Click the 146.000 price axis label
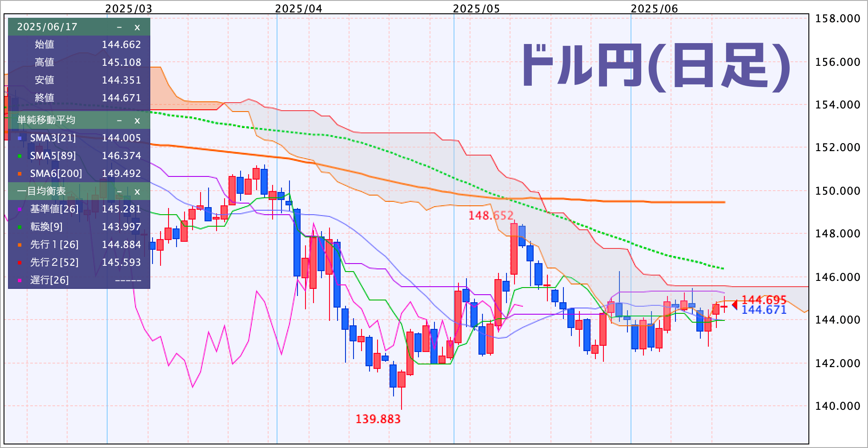The image size is (868, 448). click(x=837, y=277)
